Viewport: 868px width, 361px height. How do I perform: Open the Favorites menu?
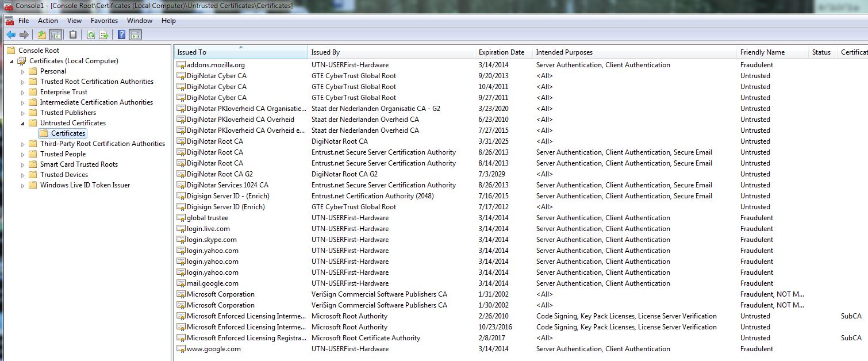105,21
